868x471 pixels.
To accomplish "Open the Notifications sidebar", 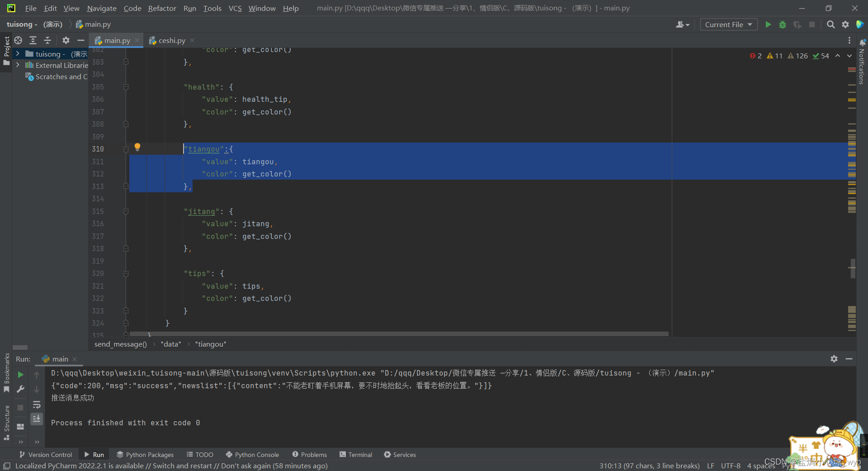I will [862, 62].
